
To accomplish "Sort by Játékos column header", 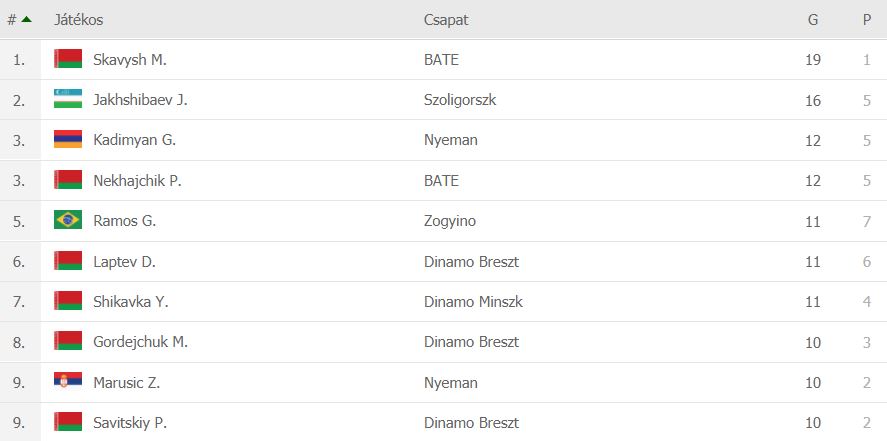I will (x=79, y=20).
